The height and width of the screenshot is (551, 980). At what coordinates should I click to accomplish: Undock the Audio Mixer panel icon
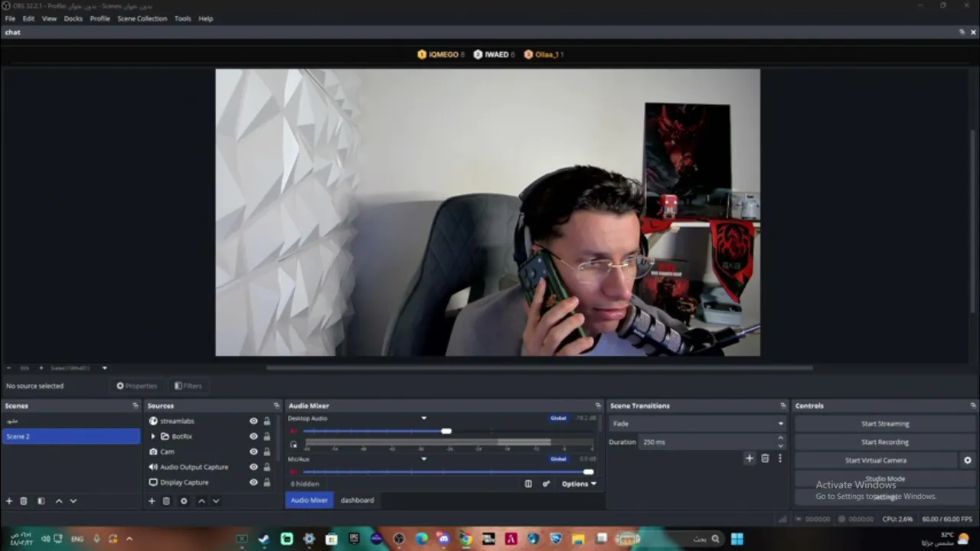[598, 406]
